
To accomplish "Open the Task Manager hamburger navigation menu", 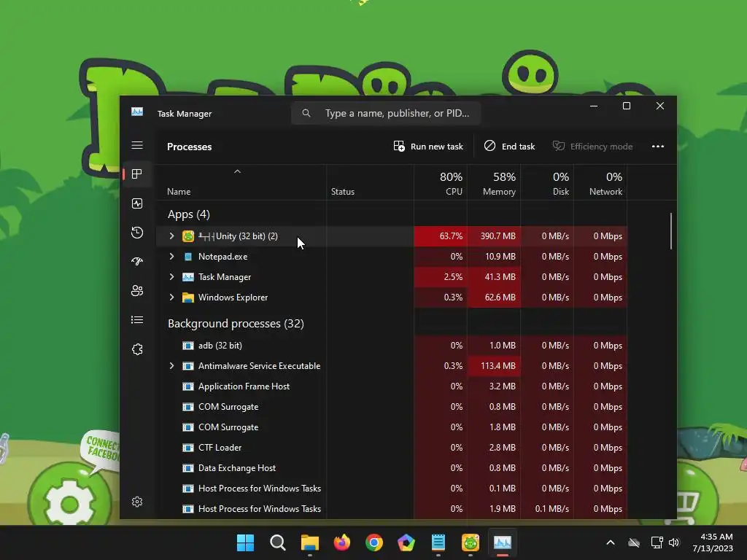I will 137,145.
